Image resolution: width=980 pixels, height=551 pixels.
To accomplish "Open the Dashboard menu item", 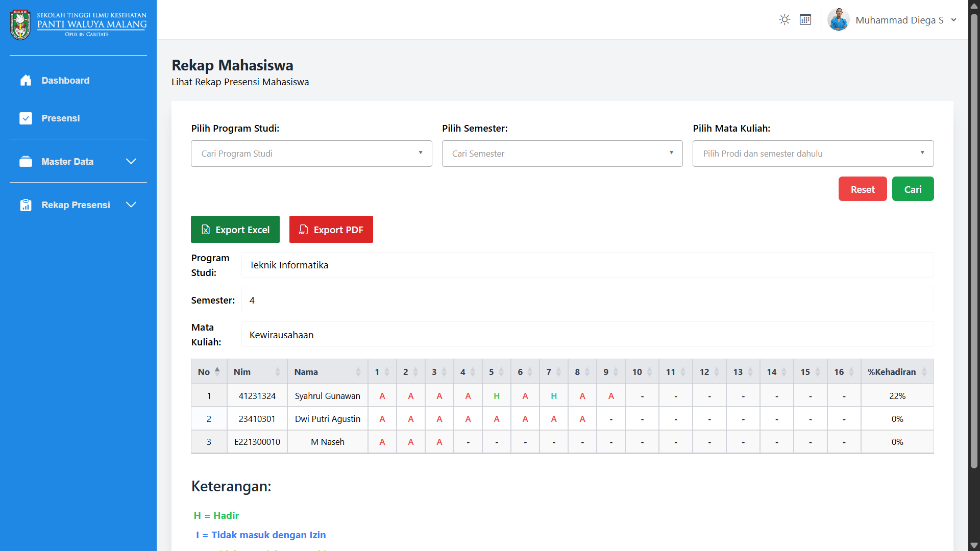I will 65,81.
